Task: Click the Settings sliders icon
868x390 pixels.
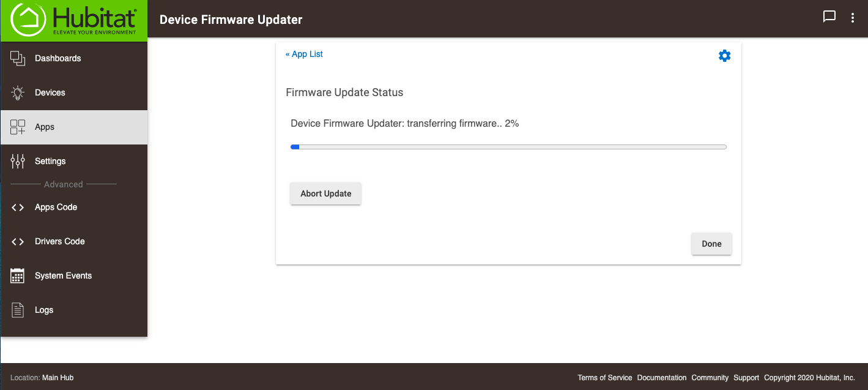Action: click(x=18, y=161)
